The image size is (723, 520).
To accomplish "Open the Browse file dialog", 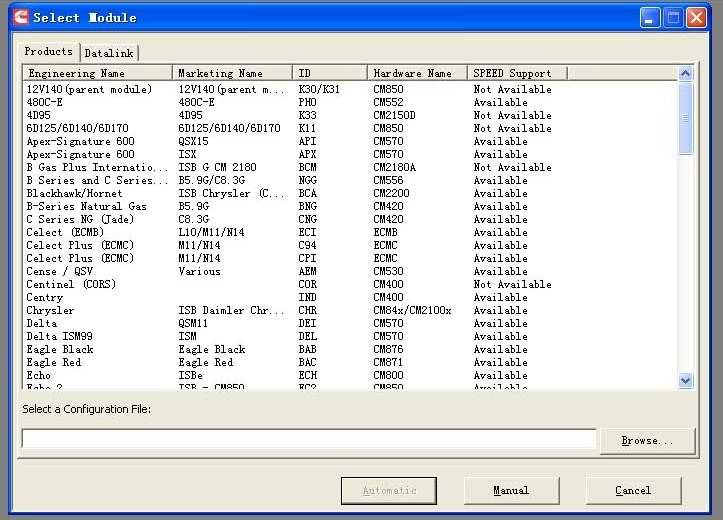I will click(647, 441).
